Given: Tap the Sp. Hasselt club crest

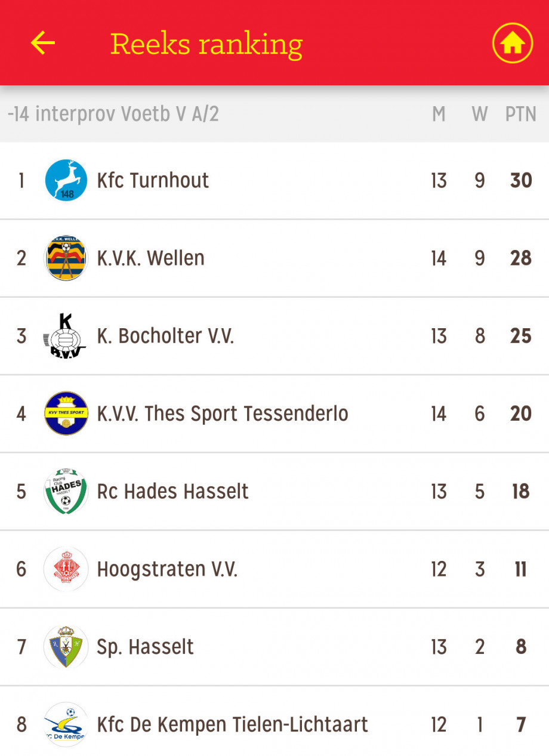Looking at the screenshot, I should pyautogui.click(x=66, y=647).
